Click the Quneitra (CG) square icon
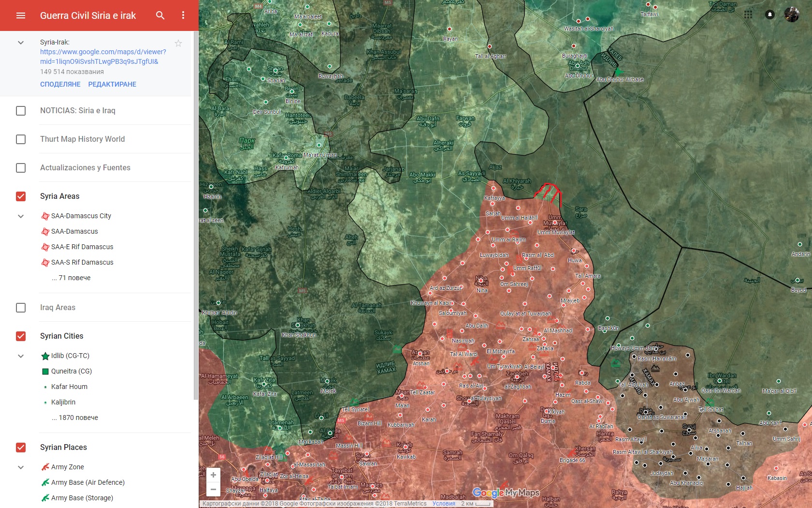 [x=45, y=372]
